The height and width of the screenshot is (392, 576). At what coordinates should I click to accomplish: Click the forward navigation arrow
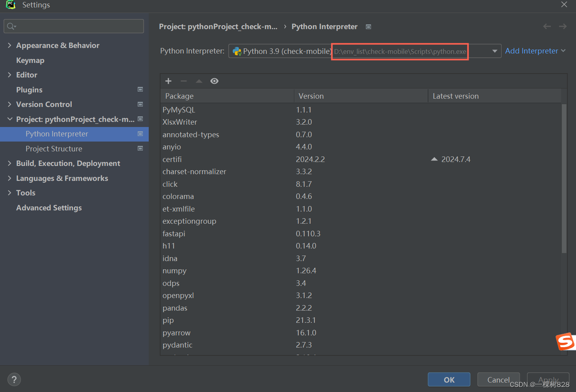pyautogui.click(x=563, y=26)
